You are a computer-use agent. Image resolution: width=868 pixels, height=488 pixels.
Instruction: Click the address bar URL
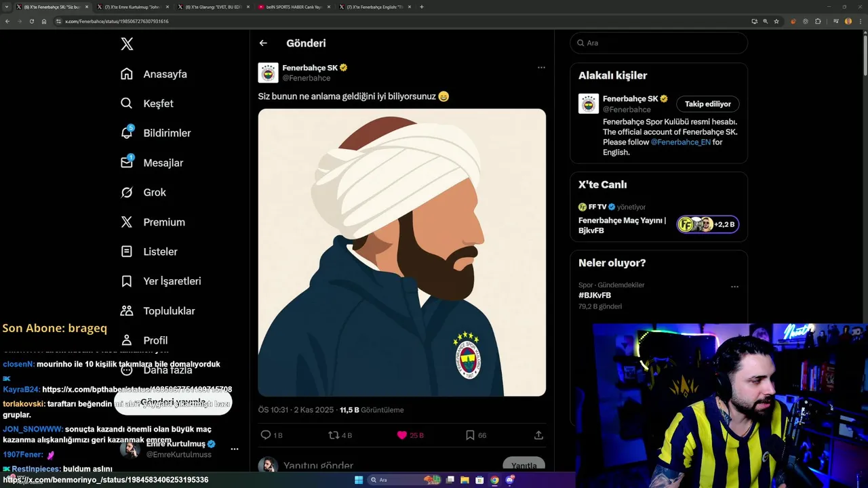(117, 21)
